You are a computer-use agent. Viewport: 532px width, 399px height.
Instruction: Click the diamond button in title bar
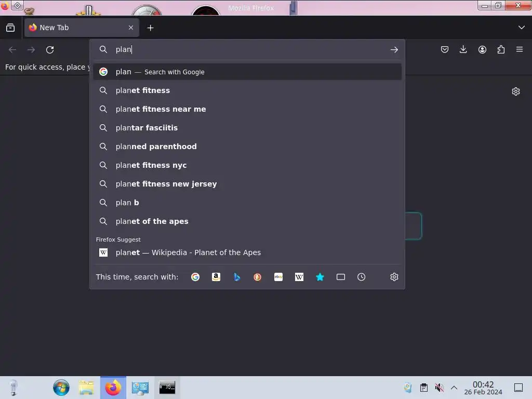coord(18,5)
